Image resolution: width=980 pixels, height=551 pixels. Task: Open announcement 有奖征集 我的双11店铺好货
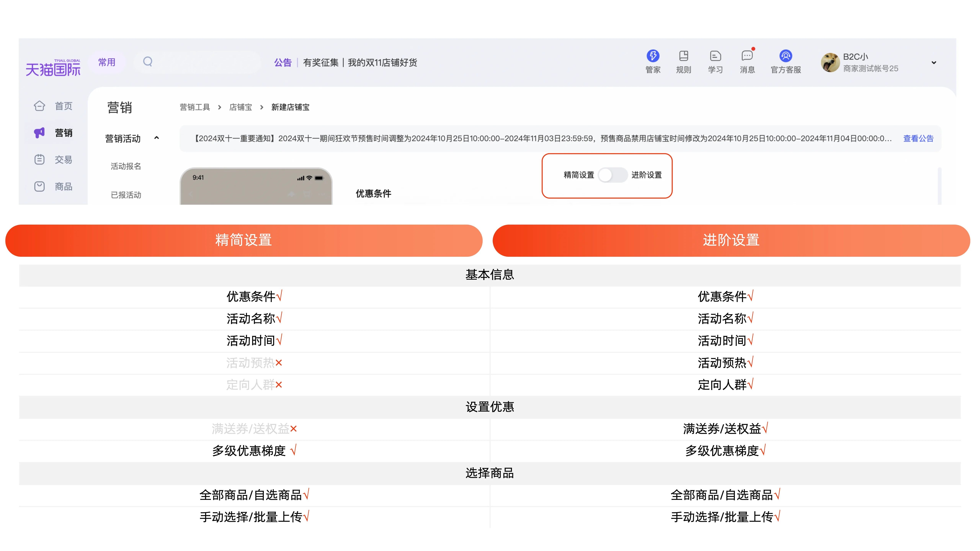(x=360, y=62)
